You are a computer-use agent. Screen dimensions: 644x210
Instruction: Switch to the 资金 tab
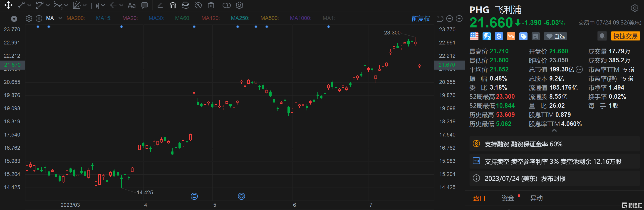(508, 198)
